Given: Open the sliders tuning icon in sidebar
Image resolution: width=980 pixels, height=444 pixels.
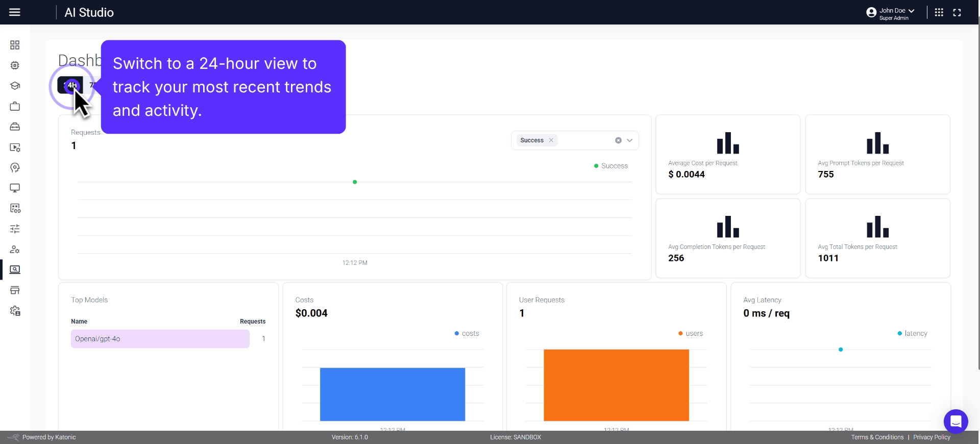Looking at the screenshot, I should [x=15, y=229].
